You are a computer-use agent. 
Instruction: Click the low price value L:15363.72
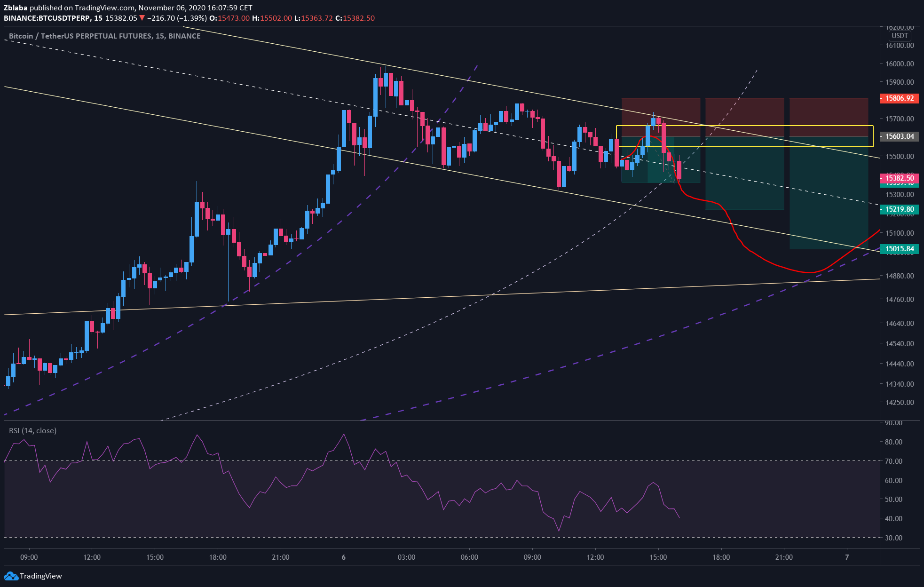pyautogui.click(x=313, y=18)
